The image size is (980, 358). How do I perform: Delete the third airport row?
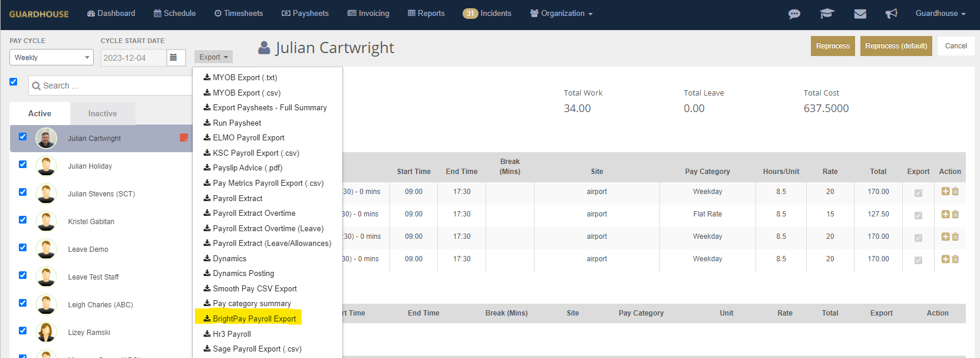[955, 237]
